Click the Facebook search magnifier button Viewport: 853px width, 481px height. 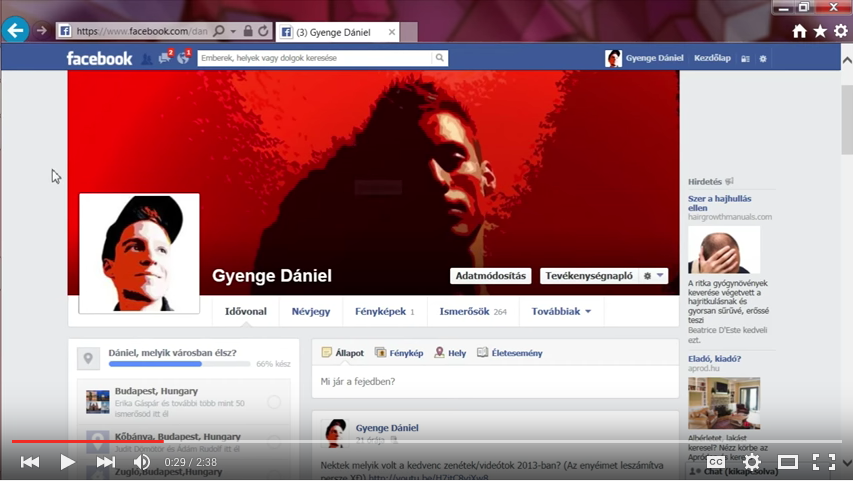click(x=440, y=58)
